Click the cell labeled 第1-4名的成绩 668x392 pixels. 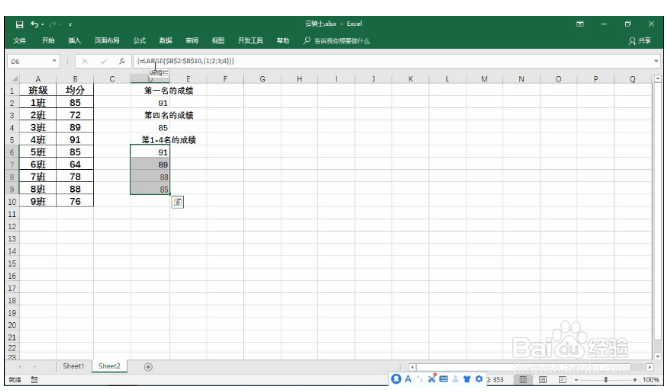[x=169, y=140]
